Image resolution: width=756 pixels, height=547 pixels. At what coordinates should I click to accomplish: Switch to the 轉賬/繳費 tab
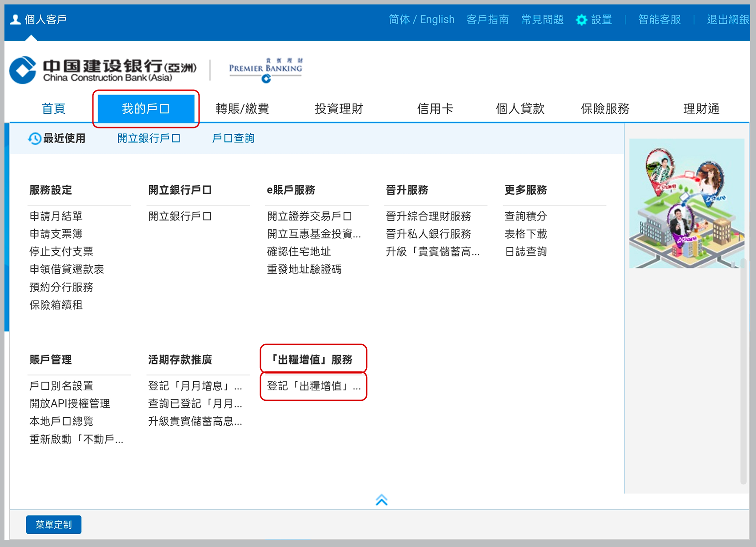coord(242,109)
